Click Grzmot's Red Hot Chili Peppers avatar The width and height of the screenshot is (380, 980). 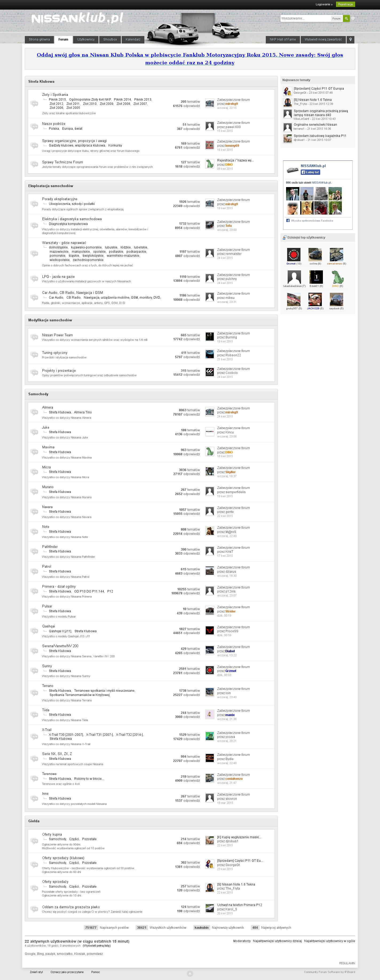coord(294,255)
